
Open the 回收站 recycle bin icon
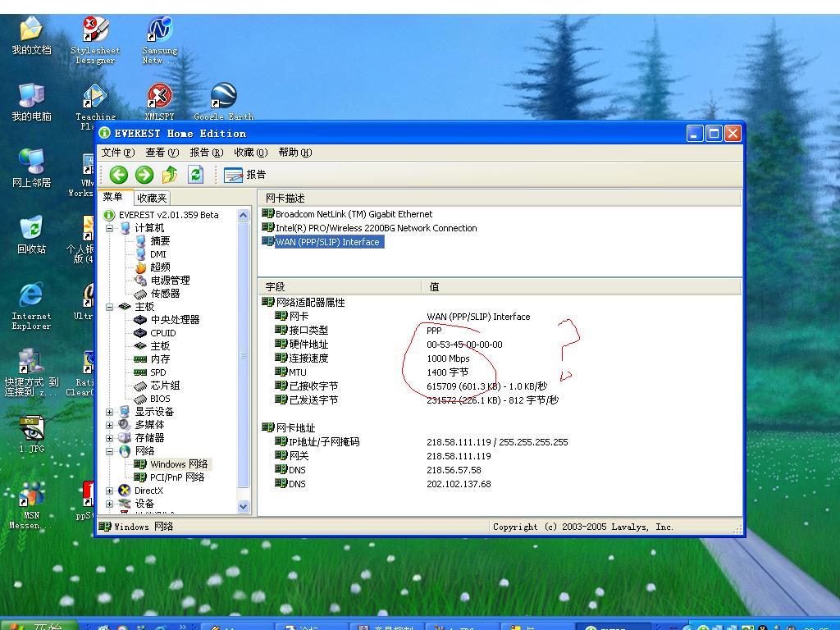click(x=31, y=233)
